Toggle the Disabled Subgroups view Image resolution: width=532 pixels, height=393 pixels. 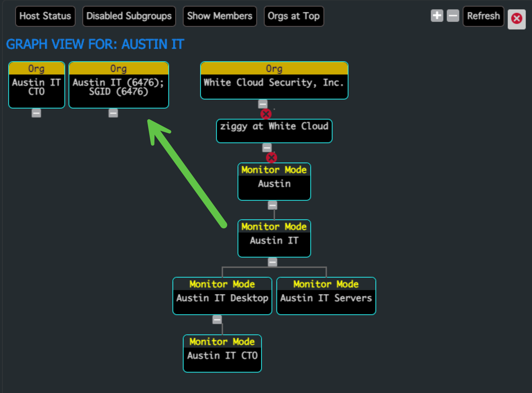tap(129, 16)
